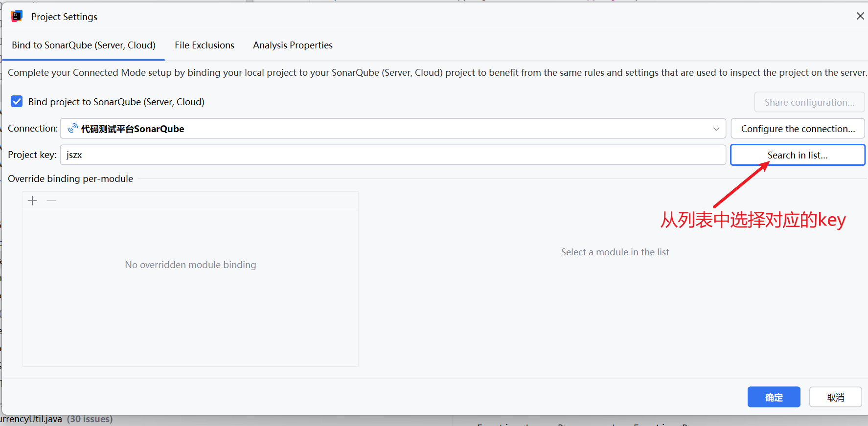Click the Share configuration button
Screen dimensions: 868x426
pos(809,102)
